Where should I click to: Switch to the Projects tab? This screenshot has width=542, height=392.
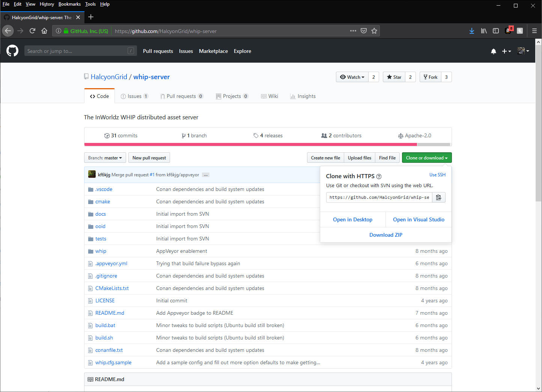(232, 96)
